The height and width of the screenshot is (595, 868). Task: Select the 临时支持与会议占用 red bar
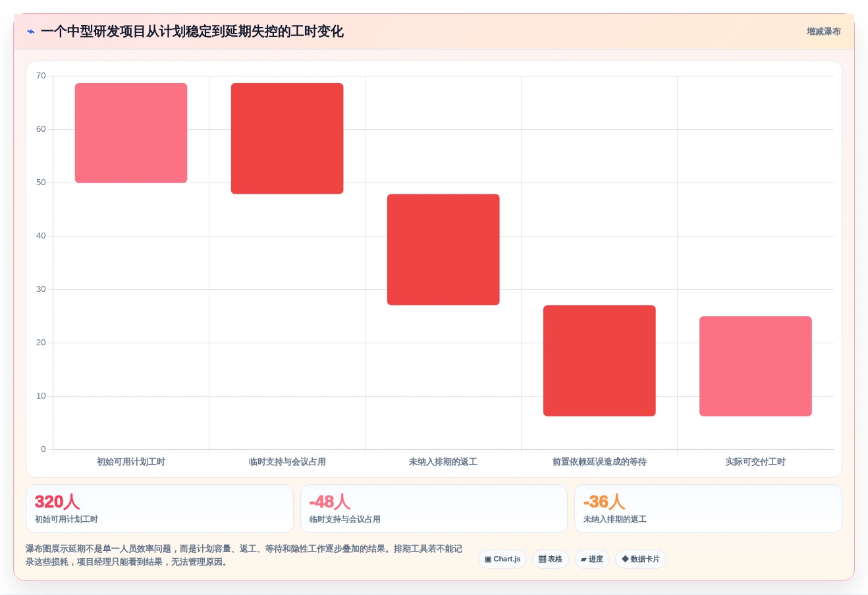point(287,138)
